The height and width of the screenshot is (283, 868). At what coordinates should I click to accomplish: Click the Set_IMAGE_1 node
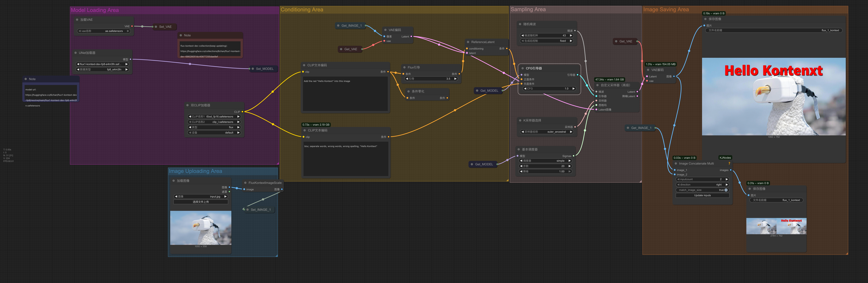(259, 210)
